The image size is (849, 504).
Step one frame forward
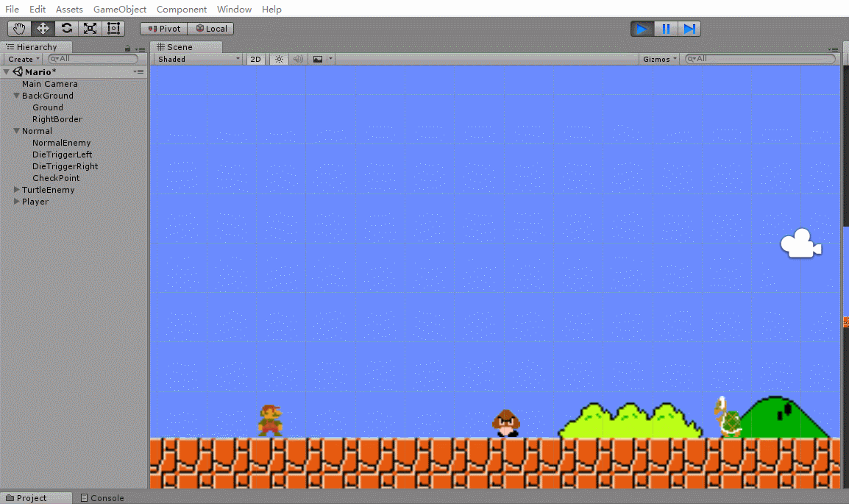point(689,29)
